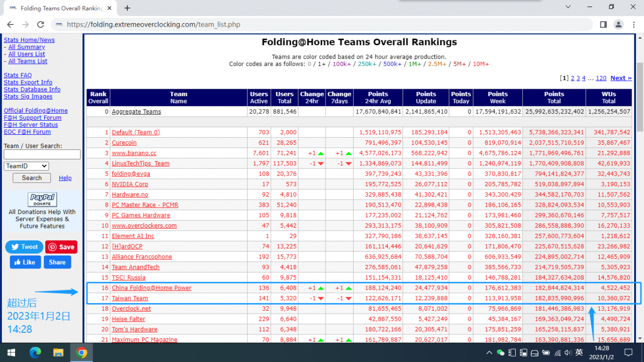Show hidden system tray icons
This screenshot has height=362, width=644.
click(x=490, y=352)
